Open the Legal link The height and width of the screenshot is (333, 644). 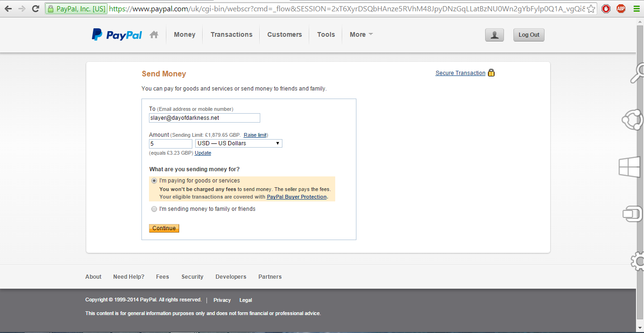click(246, 300)
